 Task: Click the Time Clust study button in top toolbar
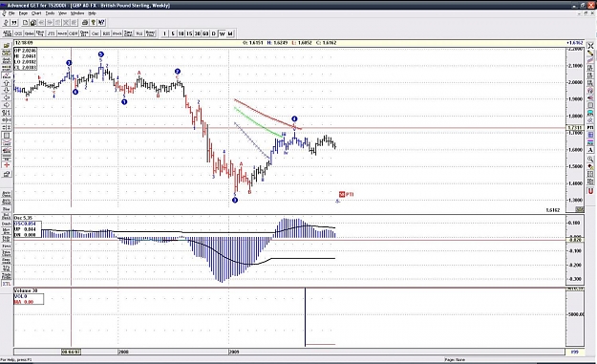[128, 33]
